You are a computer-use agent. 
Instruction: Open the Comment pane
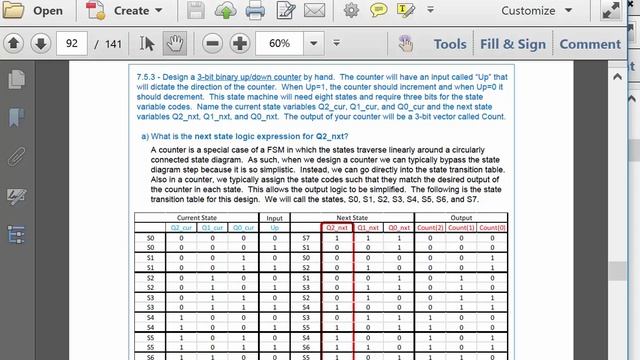(x=590, y=44)
